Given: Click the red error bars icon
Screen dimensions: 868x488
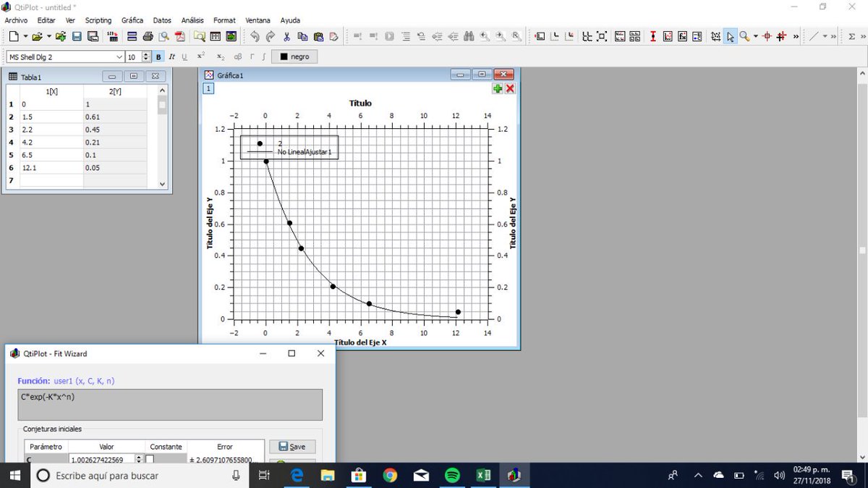Looking at the screenshot, I should pos(653,36).
